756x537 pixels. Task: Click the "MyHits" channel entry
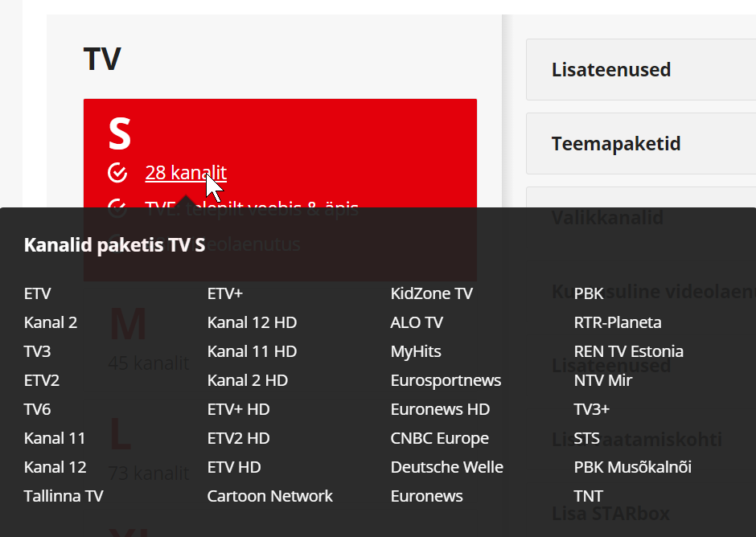[x=416, y=351]
